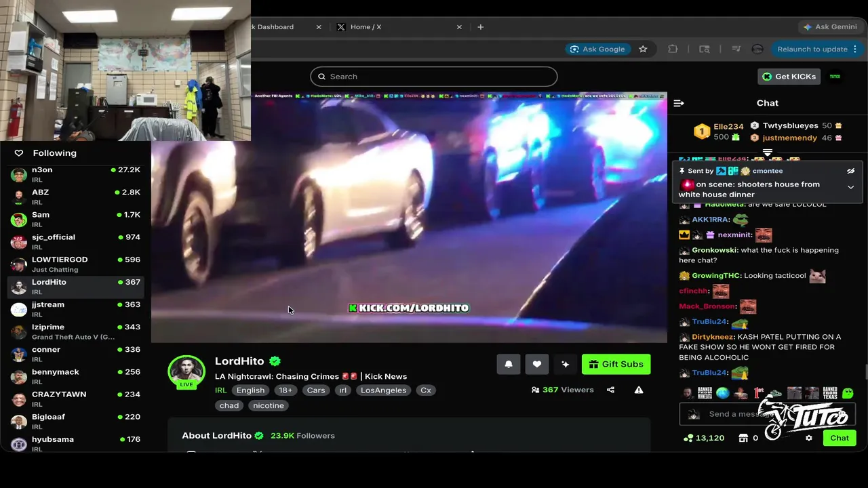Click the Ask Google lens button
Viewport: 868px width, 488px height.
pos(597,49)
